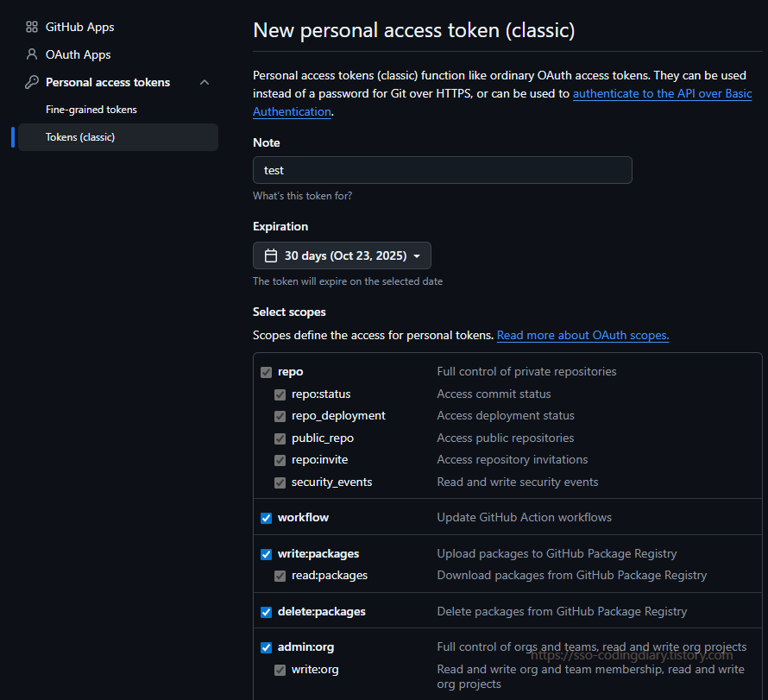Uncheck the admin:org scope checkbox
The image size is (768, 700).
[266, 647]
